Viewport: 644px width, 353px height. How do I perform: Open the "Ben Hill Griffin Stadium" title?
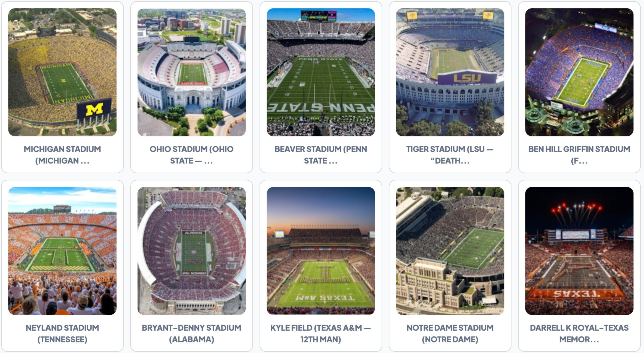579,155
